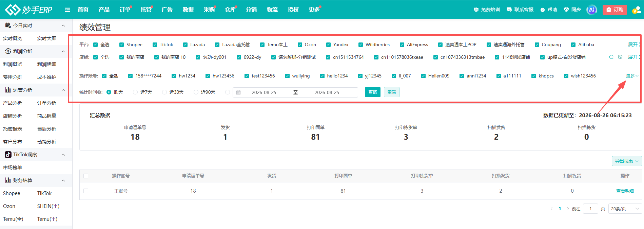Toggle the Ozon platform checkbox
Viewport: 644px width, 229px height.
click(300, 45)
